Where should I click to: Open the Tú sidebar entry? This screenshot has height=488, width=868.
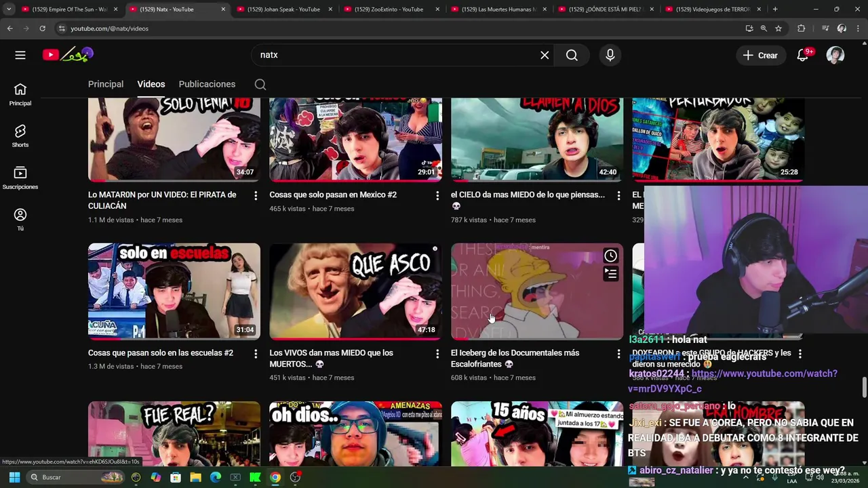pos(20,220)
